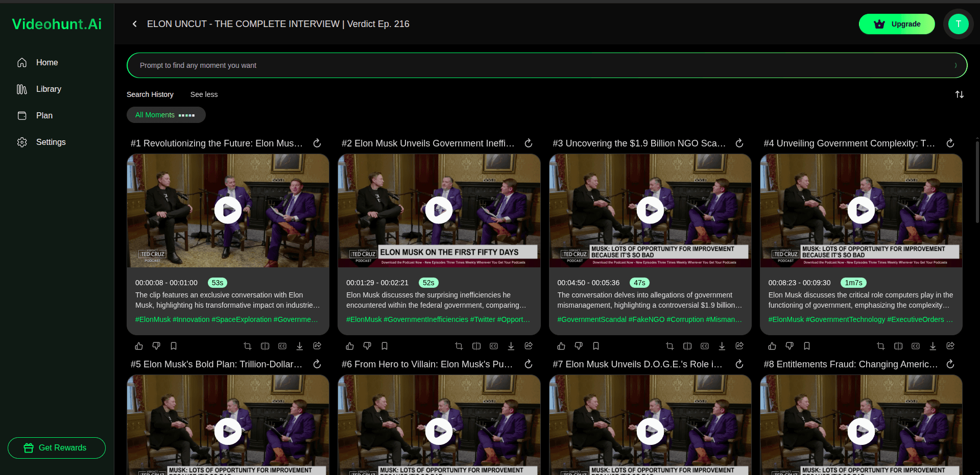Regenerate title of clip #2
The height and width of the screenshot is (475, 980).
(x=529, y=143)
